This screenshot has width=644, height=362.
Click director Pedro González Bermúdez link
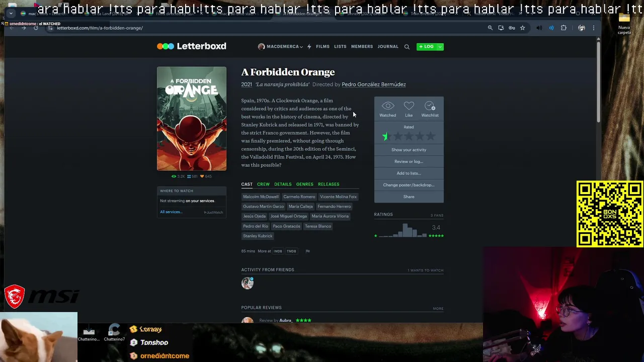[373, 84]
